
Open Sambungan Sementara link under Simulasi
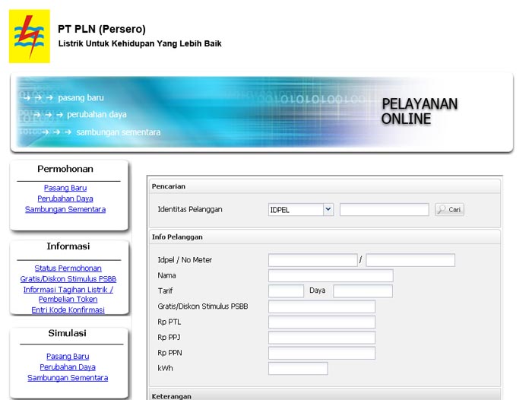[68, 378]
